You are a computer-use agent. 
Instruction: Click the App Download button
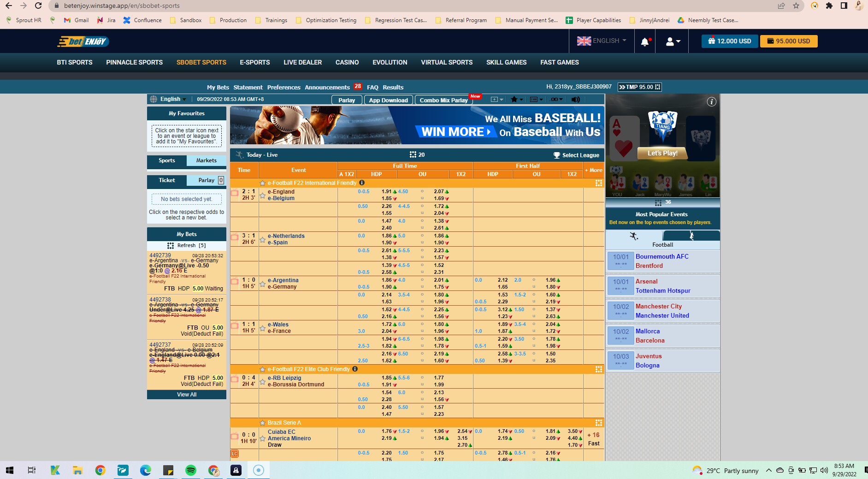coord(388,100)
